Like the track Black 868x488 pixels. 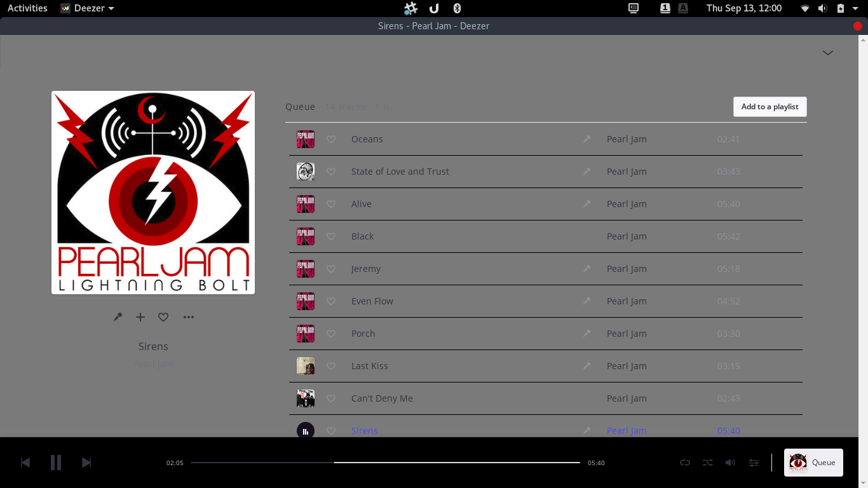coord(331,236)
